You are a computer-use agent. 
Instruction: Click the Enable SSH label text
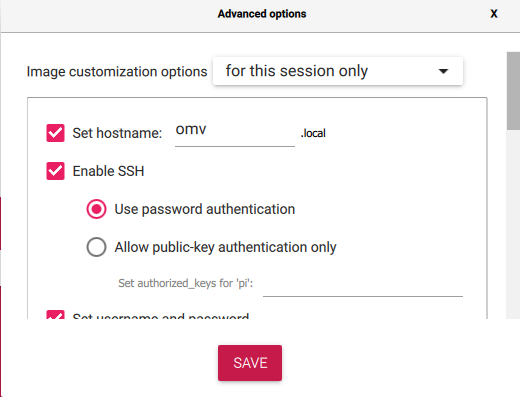[108, 171]
